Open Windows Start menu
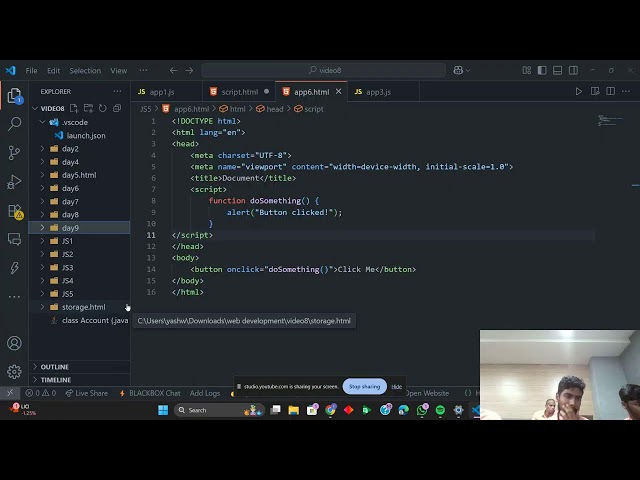 (x=163, y=410)
